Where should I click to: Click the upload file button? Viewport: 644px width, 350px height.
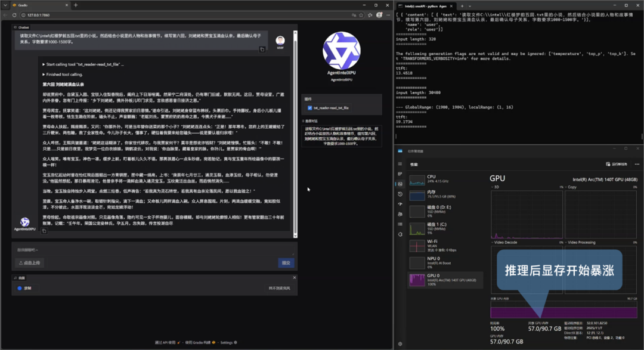tap(30, 263)
